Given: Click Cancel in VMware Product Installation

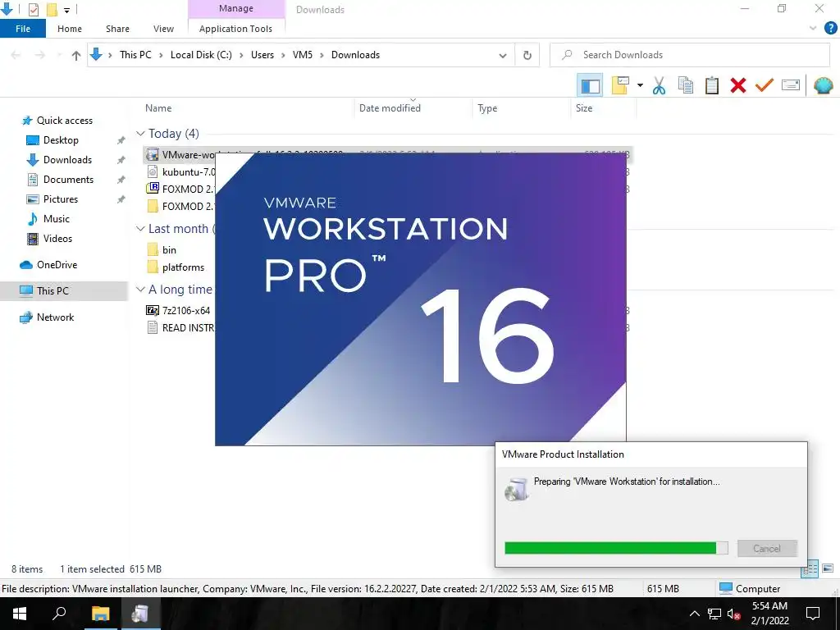Looking at the screenshot, I should (x=767, y=549).
